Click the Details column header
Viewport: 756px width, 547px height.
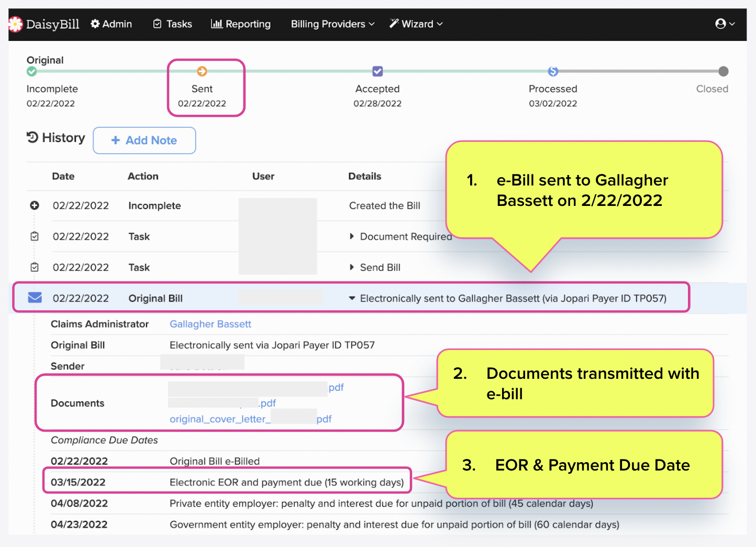point(365,177)
